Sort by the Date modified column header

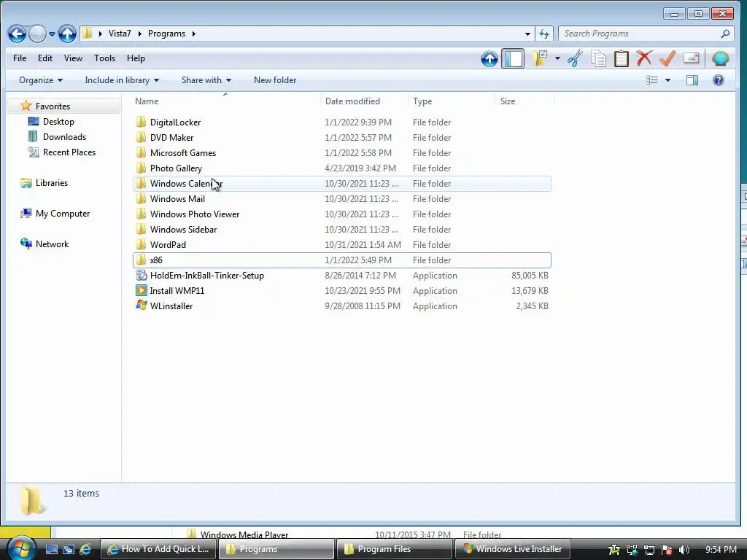[365, 101]
